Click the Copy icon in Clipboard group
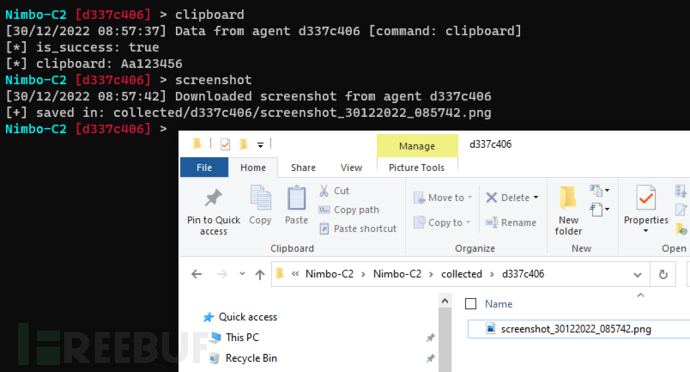690x372 pixels. 261,198
